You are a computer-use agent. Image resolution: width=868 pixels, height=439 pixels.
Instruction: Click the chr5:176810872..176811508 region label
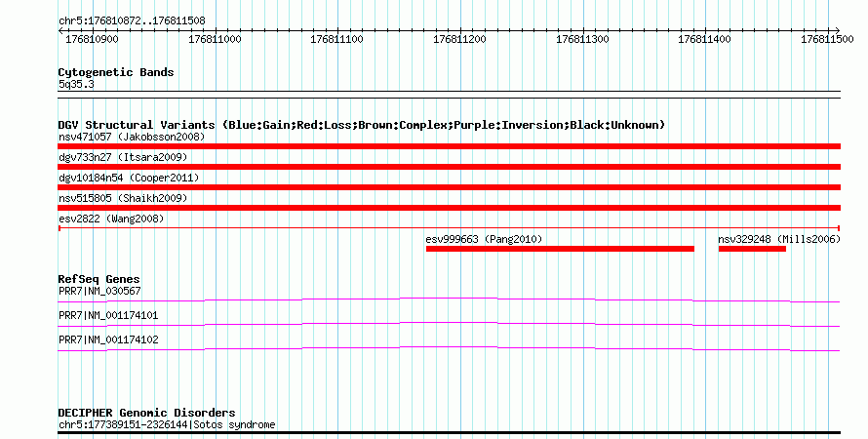tap(132, 20)
